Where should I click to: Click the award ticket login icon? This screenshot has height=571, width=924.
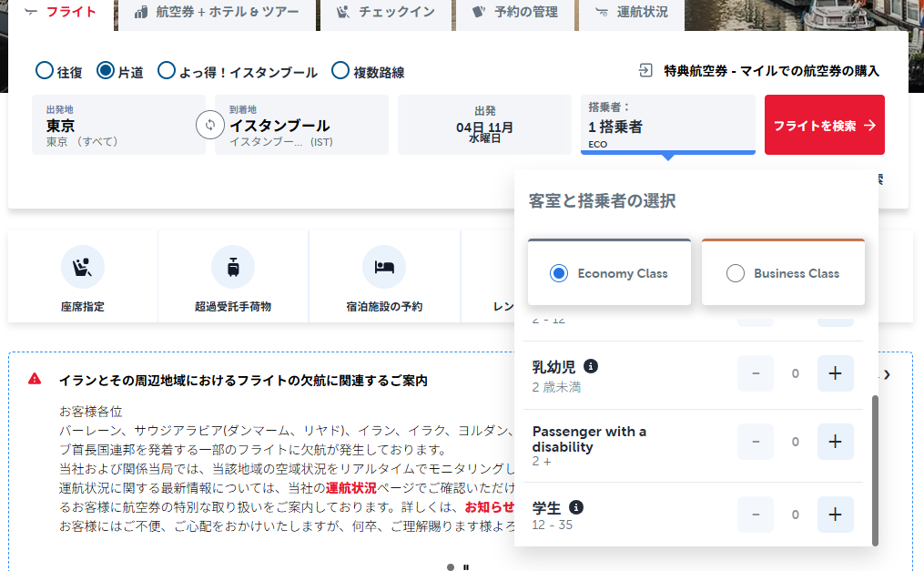click(645, 71)
